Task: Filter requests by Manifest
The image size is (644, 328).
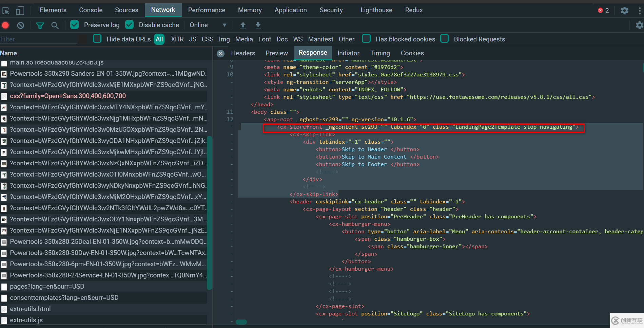Action: coord(321,39)
